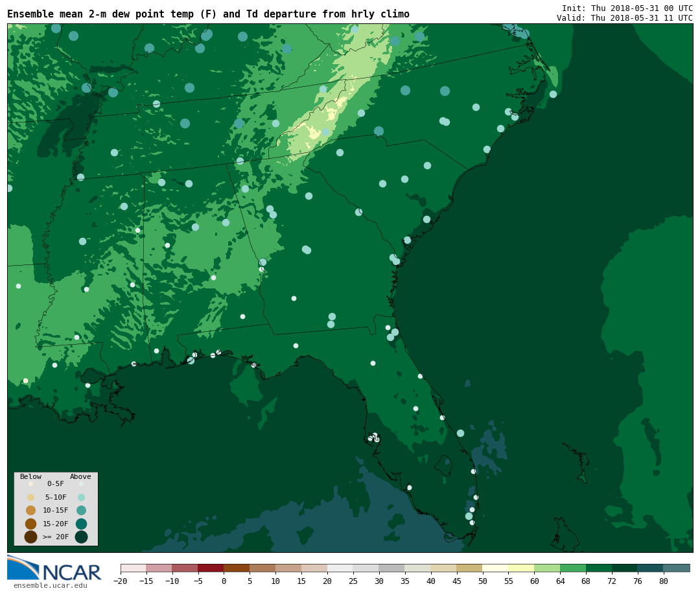Pick the slate teal swatch right of 80
The height and width of the screenshot is (593, 700).
(677, 568)
